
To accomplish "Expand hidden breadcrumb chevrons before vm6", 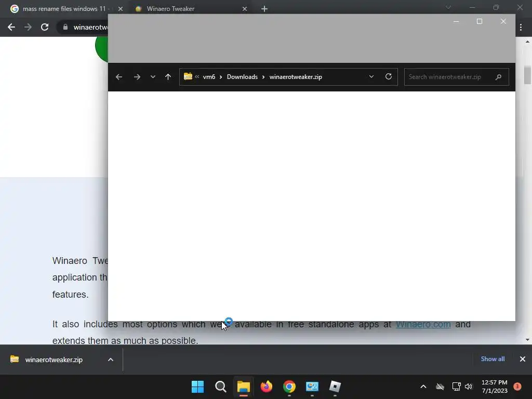I will [197, 77].
